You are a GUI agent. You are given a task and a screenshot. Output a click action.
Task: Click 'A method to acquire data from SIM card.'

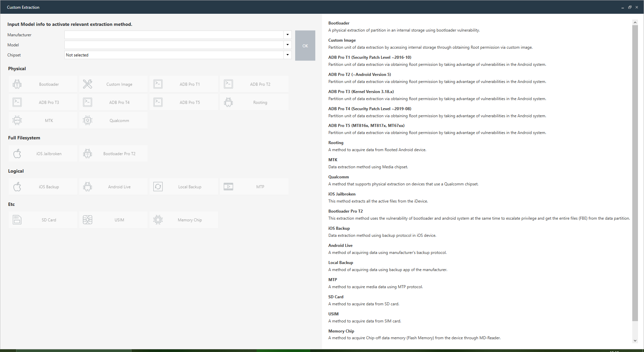[x=365, y=321]
